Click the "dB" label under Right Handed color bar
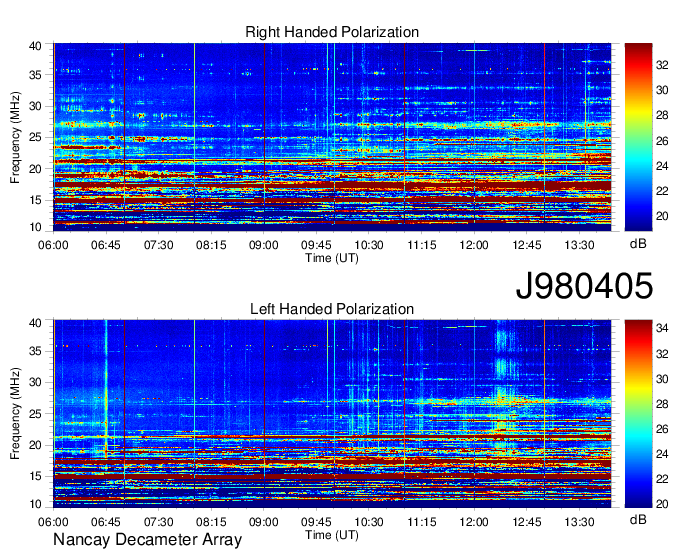The width and height of the screenshot is (680, 552). point(638,244)
